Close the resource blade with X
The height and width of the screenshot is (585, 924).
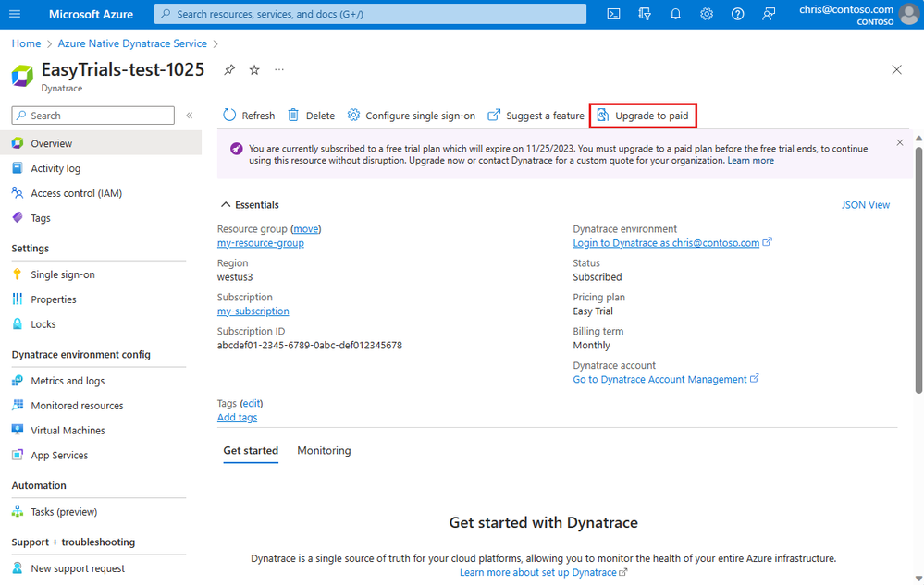pyautogui.click(x=896, y=70)
